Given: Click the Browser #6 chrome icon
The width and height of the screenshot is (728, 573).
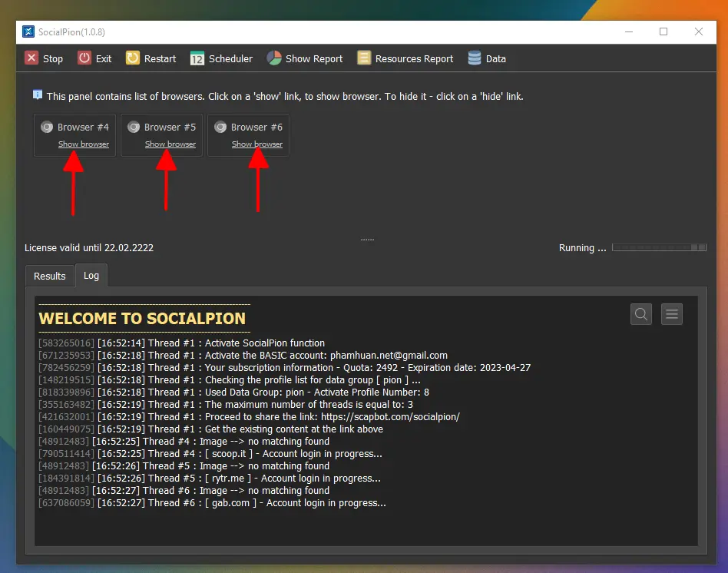Looking at the screenshot, I should click(x=220, y=127).
